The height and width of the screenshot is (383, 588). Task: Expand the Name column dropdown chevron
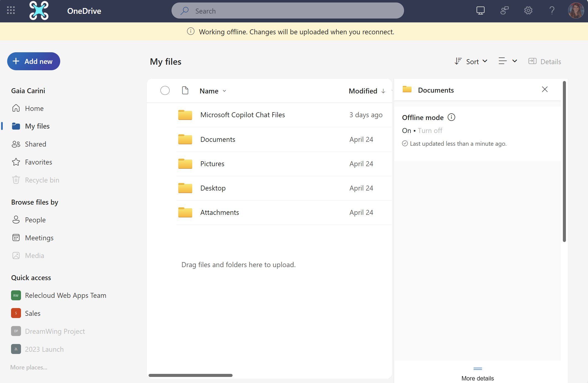224,91
